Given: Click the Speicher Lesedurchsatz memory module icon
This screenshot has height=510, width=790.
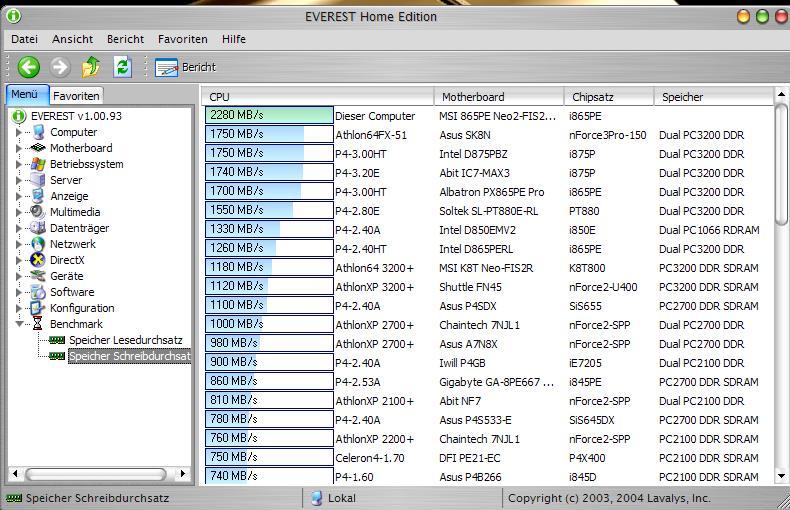Looking at the screenshot, I should click(x=57, y=340).
